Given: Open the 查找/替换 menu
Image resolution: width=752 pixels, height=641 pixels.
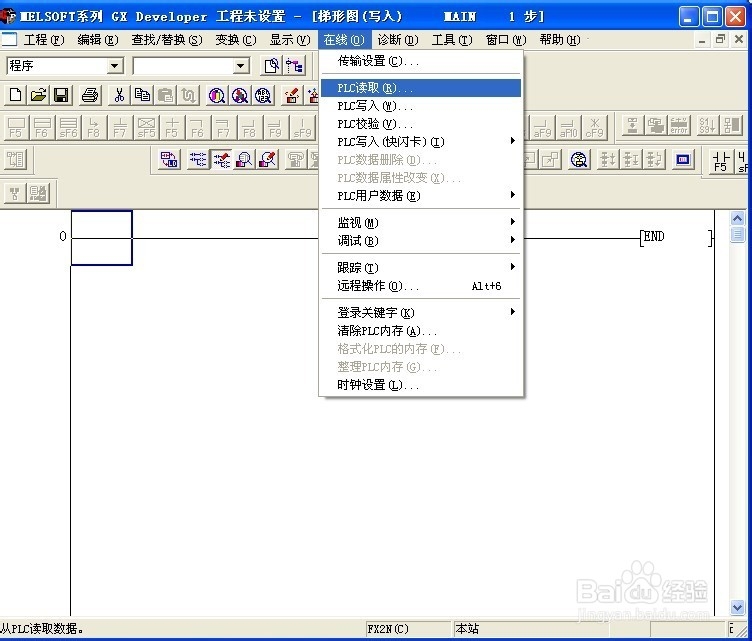Looking at the screenshot, I should click(x=167, y=39).
